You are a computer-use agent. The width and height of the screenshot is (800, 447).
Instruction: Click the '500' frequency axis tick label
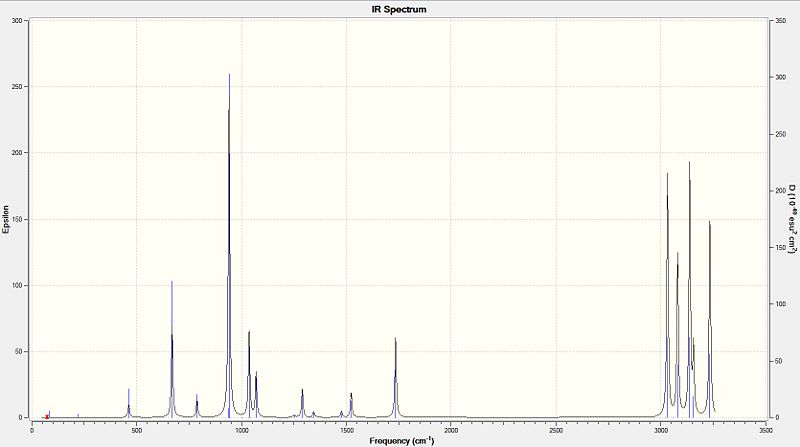tap(136, 430)
